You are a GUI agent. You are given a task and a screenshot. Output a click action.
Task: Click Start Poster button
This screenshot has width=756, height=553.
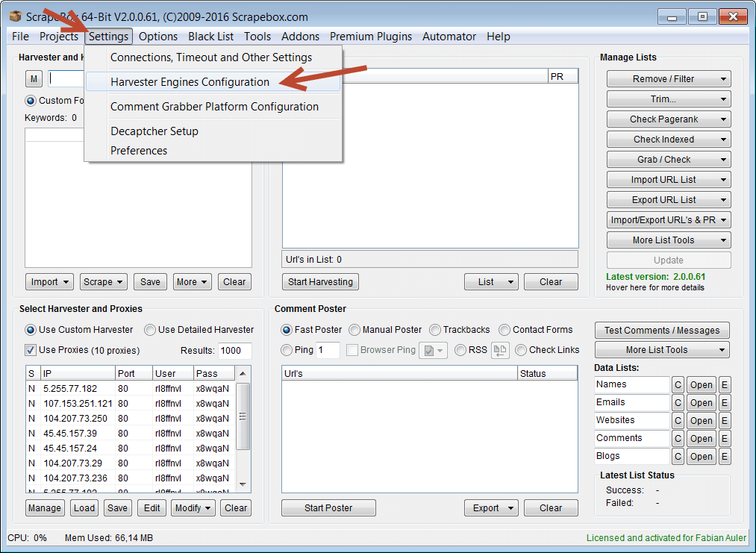(x=328, y=508)
